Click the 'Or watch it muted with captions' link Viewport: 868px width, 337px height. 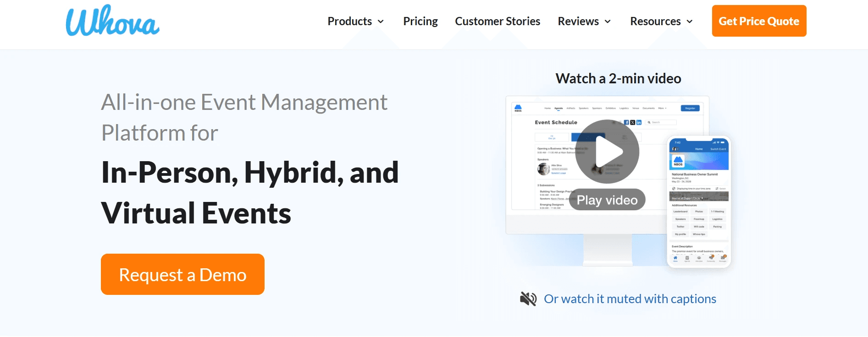(630, 299)
